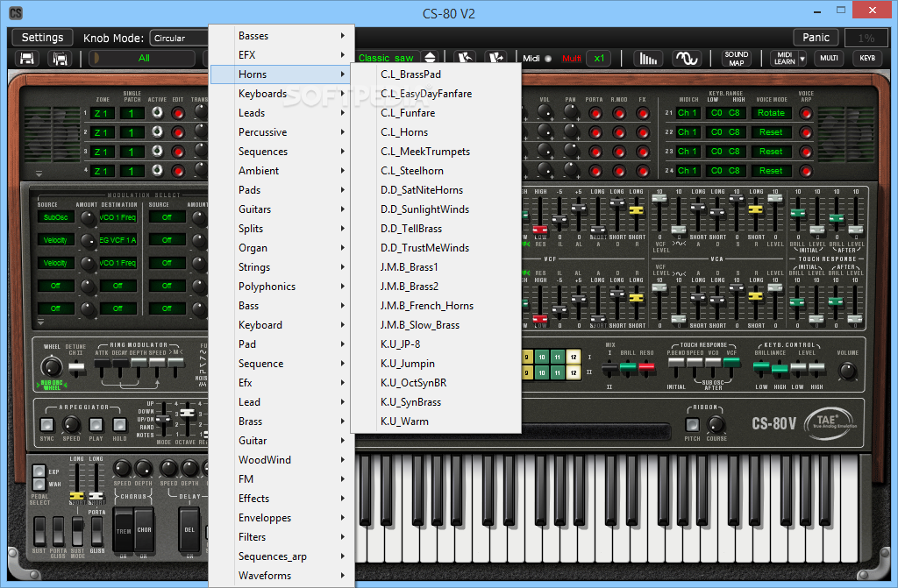Open the Knob Mode Circular dropdown

179,38
